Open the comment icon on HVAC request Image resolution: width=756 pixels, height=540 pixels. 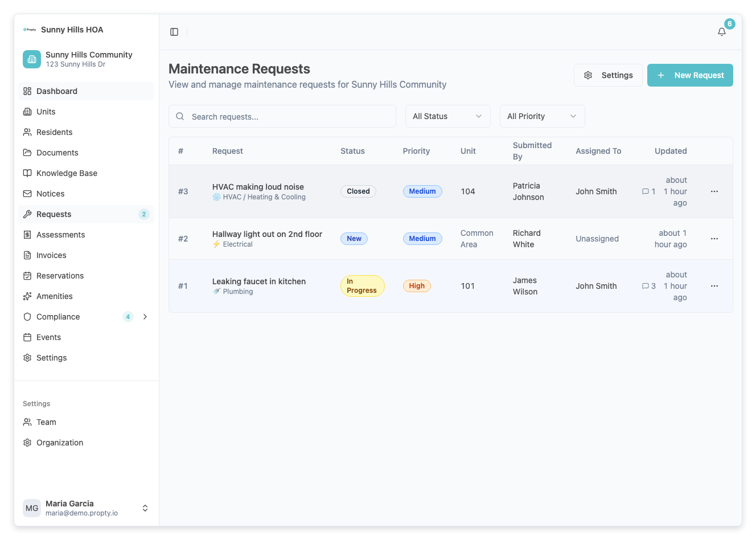click(645, 191)
